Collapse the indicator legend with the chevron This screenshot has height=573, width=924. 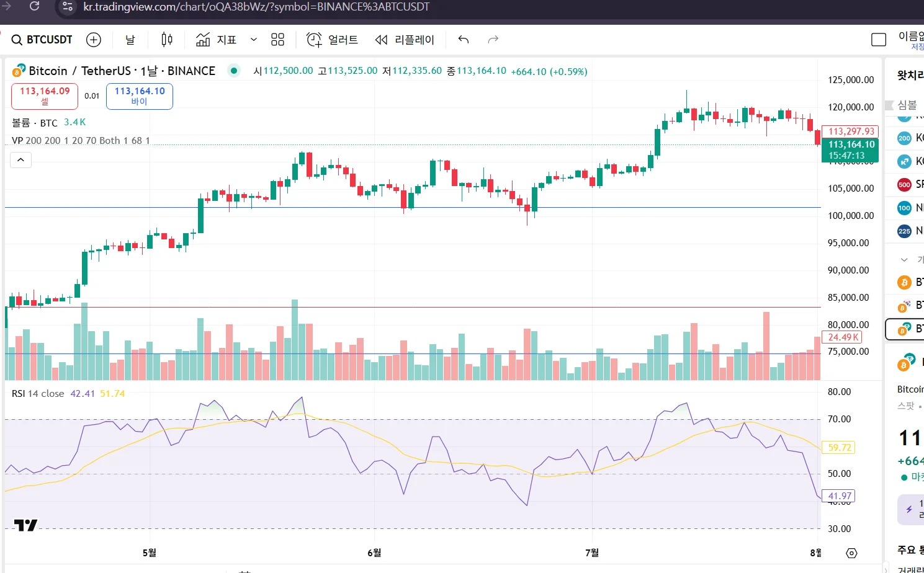(20, 160)
